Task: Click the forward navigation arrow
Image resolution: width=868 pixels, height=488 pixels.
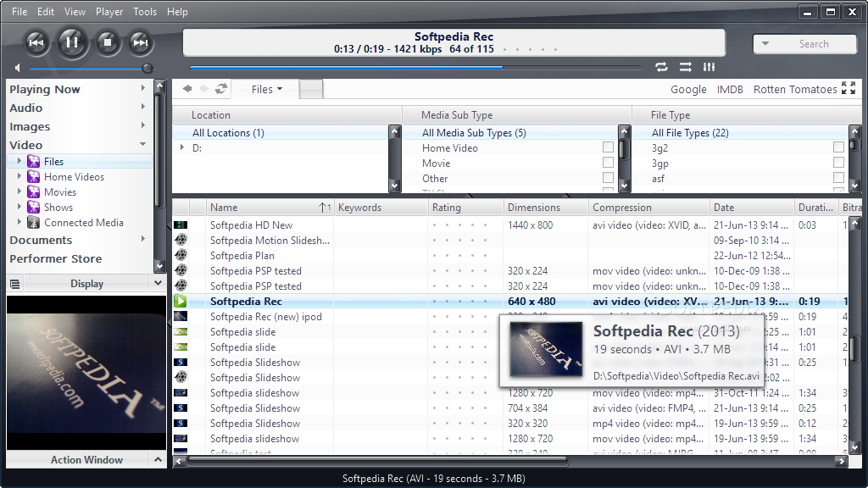Action: click(203, 88)
